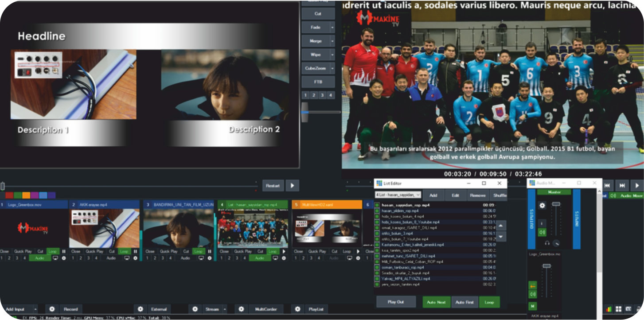Toggle Loop in List Editor
The height and width of the screenshot is (320, 644).
489,302
